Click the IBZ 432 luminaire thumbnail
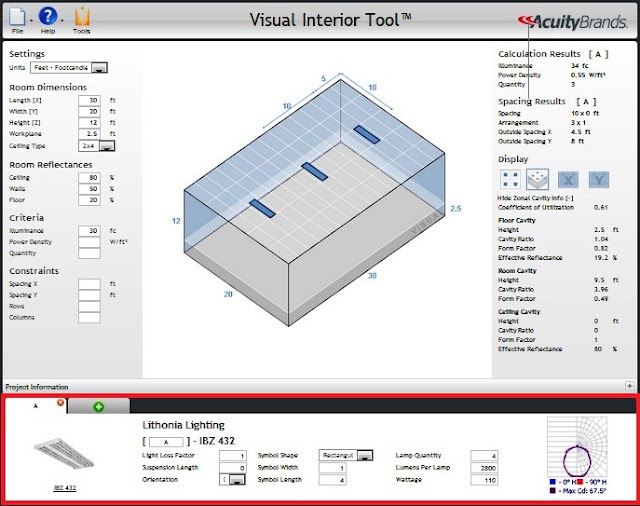The width and height of the screenshot is (640, 506). (64, 453)
